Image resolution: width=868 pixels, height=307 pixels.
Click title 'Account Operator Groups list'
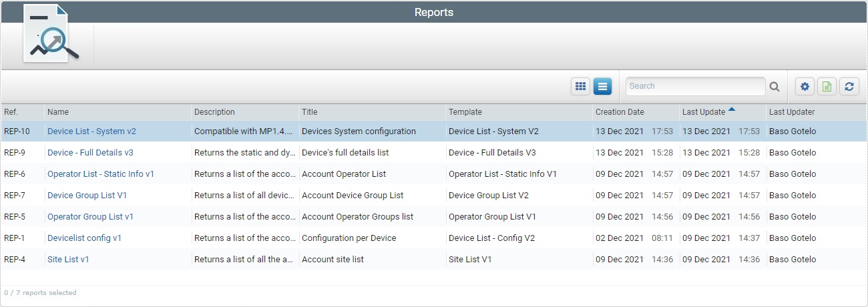(357, 217)
